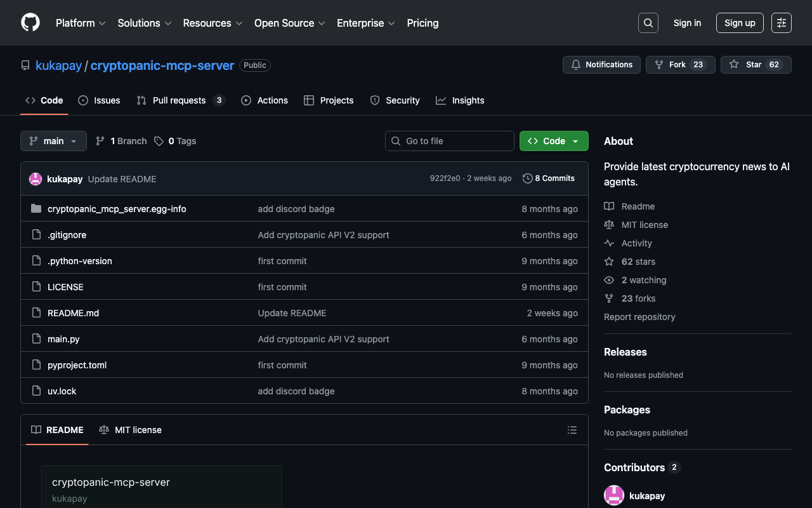Screen dimensions: 812x508
Task: Click the commit history clock icon
Action: [x=527, y=178]
